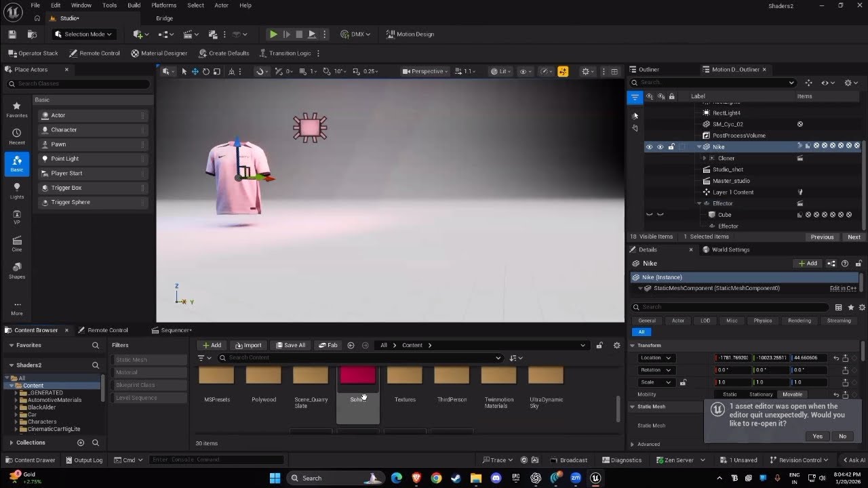Image resolution: width=868 pixels, height=488 pixels.
Task: Select the Textures folder thumbnail
Action: pyautogui.click(x=405, y=375)
